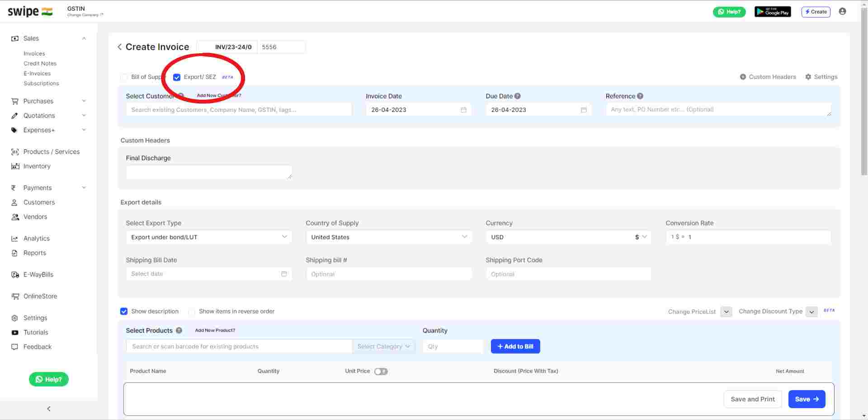Open E-Invoices in sidebar
This screenshot has width=868, height=420.
pos(37,74)
